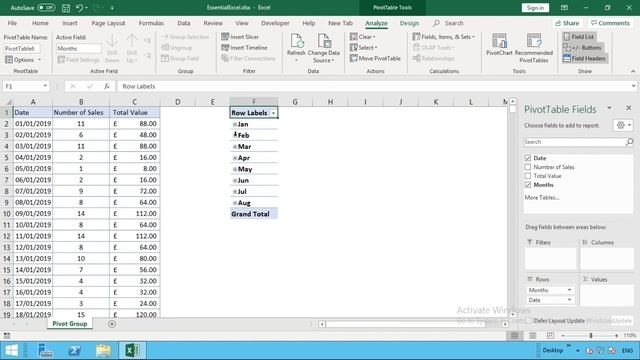The image size is (640, 360).
Task: Open the Months field dropdown in Rows
Action: coord(569,290)
